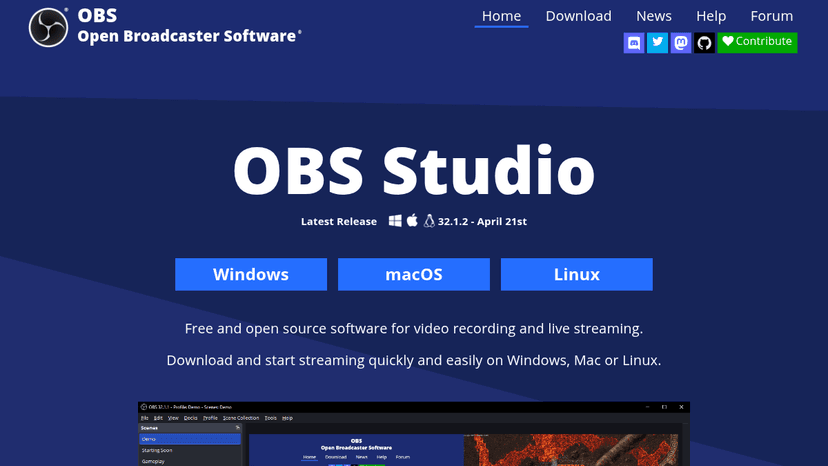Click the "OBS Studio" heading

(x=414, y=171)
